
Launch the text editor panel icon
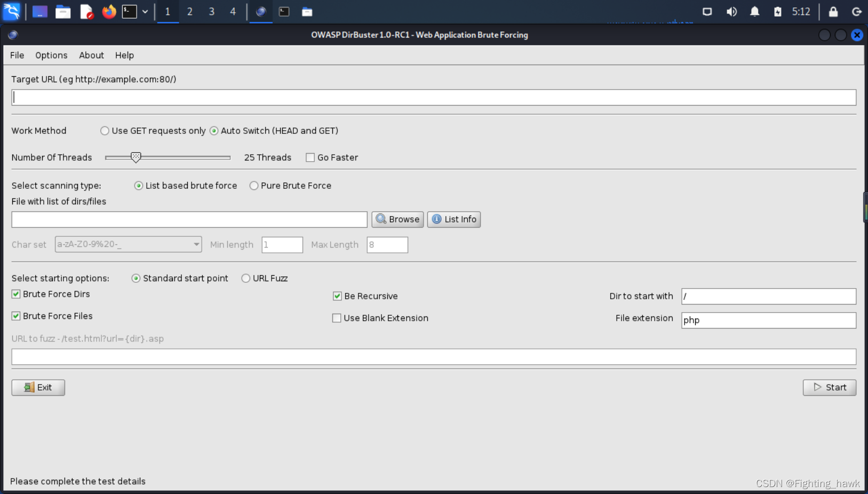coord(86,12)
